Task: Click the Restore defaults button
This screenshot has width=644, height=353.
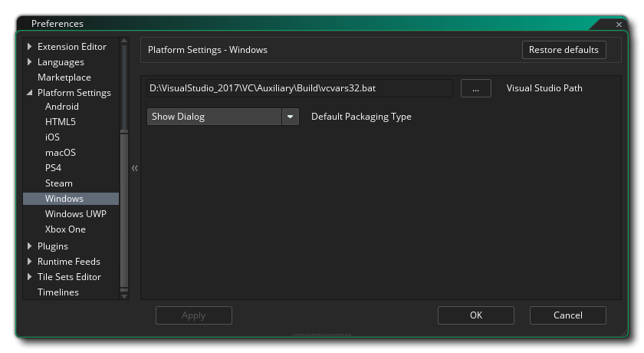Action: point(563,50)
